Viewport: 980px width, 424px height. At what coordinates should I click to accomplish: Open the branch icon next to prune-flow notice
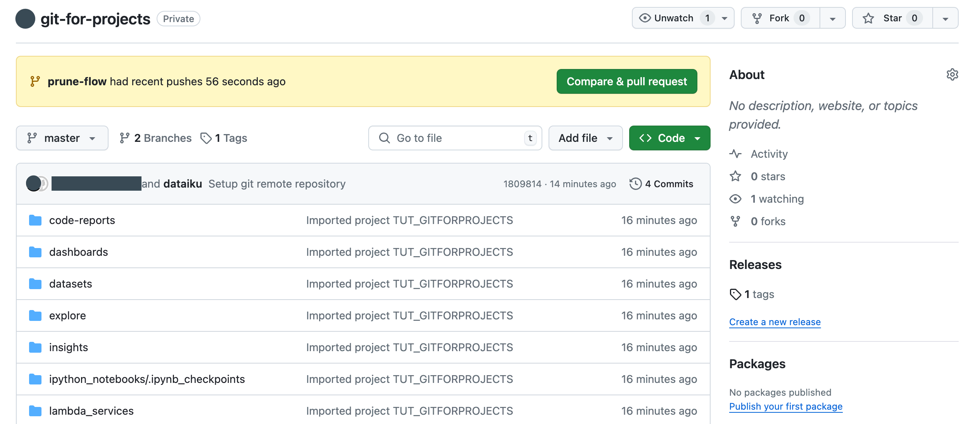(x=35, y=81)
